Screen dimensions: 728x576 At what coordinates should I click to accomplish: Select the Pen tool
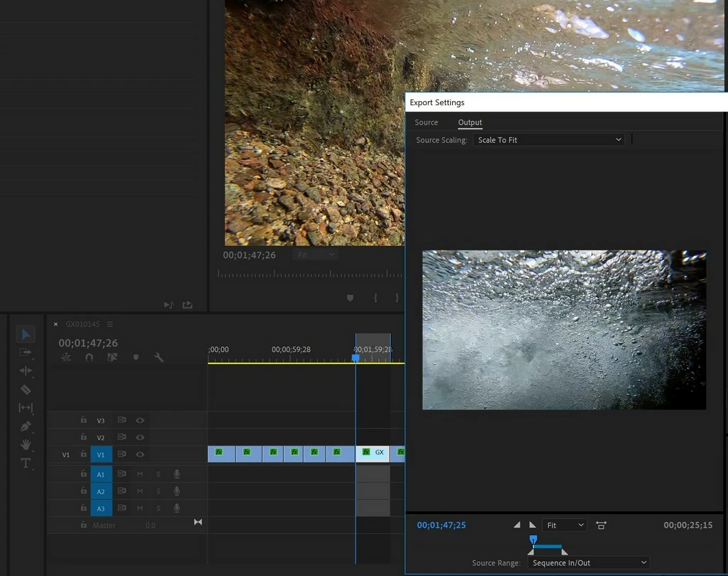click(x=26, y=426)
